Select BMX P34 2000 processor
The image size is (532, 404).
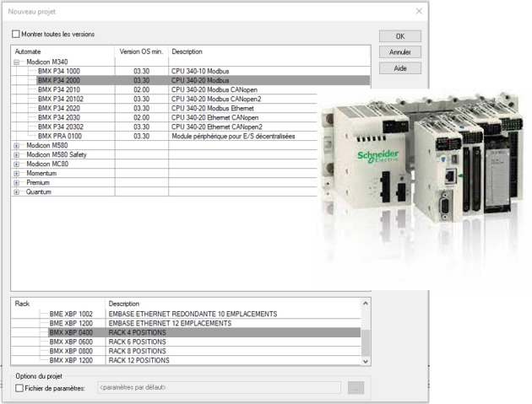[59, 80]
